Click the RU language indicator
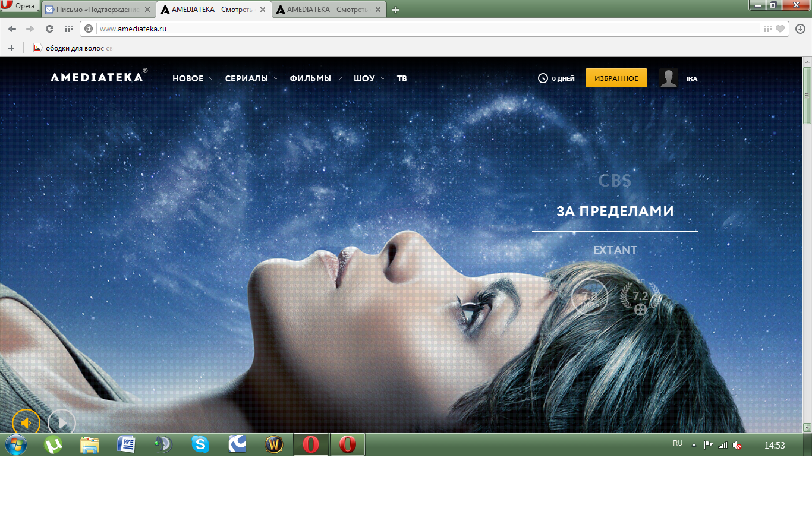 (x=678, y=443)
